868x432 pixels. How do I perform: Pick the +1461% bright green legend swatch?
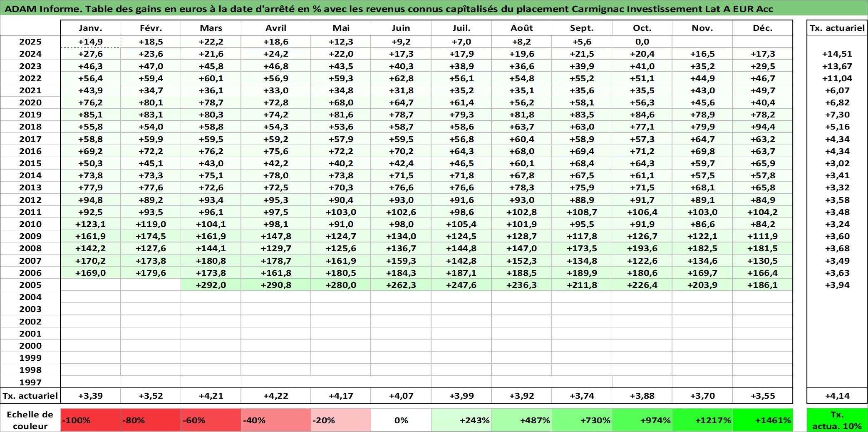tap(762, 420)
